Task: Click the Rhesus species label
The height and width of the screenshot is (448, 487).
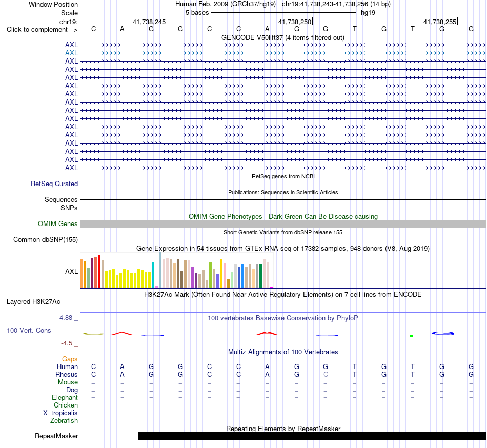Action: pos(67,374)
